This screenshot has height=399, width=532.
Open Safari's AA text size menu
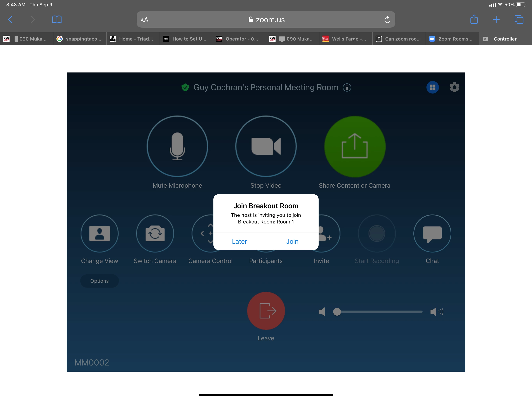coord(144,20)
